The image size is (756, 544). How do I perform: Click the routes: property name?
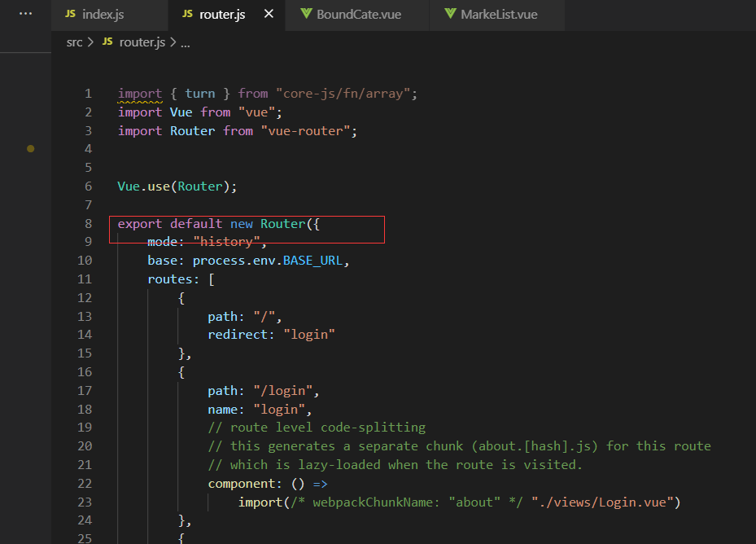tap(173, 279)
